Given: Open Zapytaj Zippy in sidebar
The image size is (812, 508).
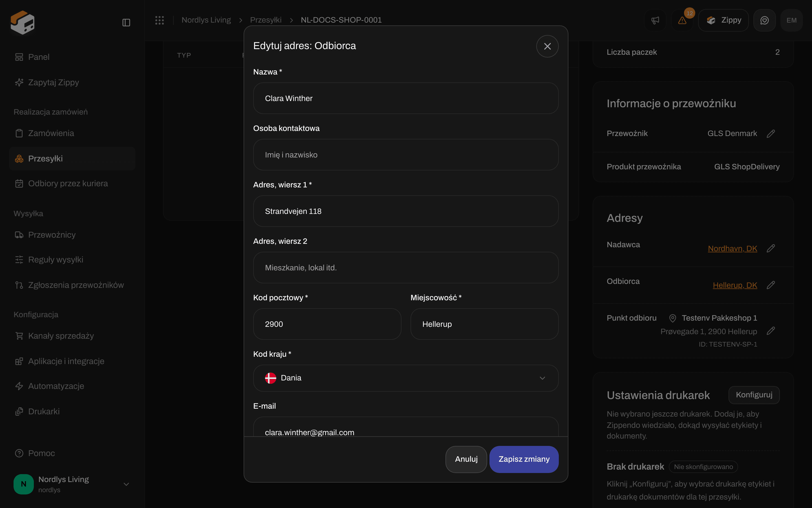Looking at the screenshot, I should point(72,82).
